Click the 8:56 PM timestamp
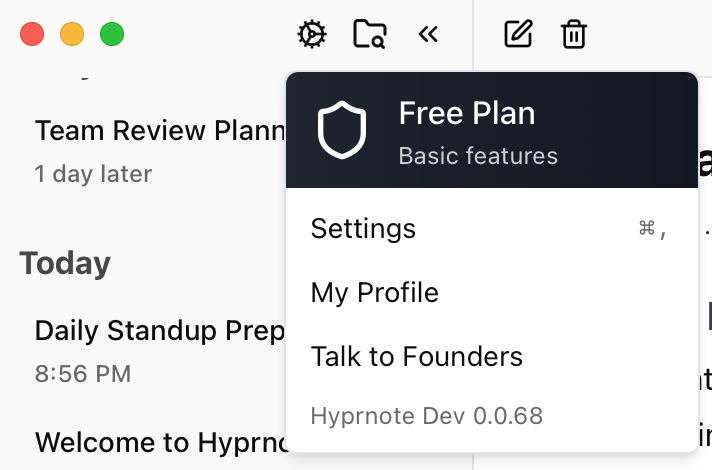Viewport: 712px width, 470px height. (x=83, y=374)
